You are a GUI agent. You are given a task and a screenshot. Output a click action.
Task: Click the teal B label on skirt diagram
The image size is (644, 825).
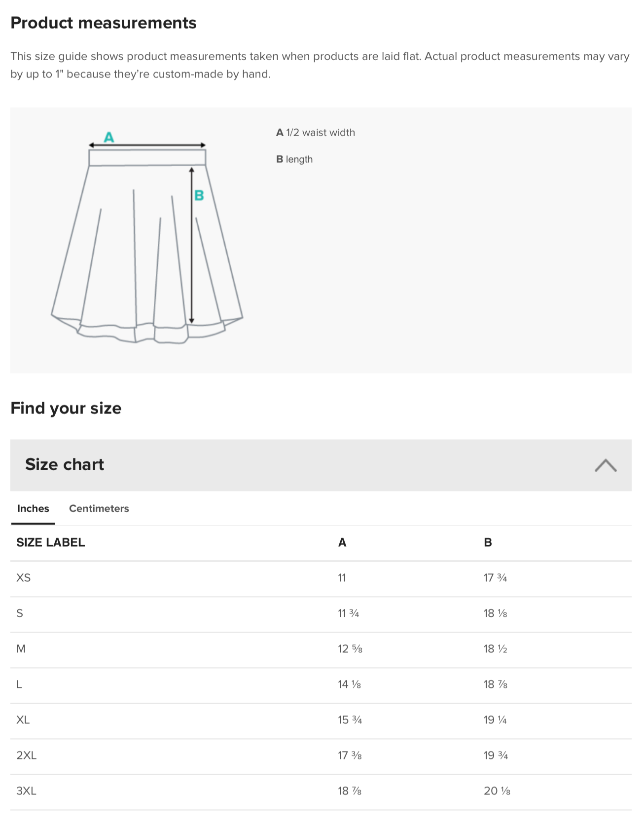199,195
